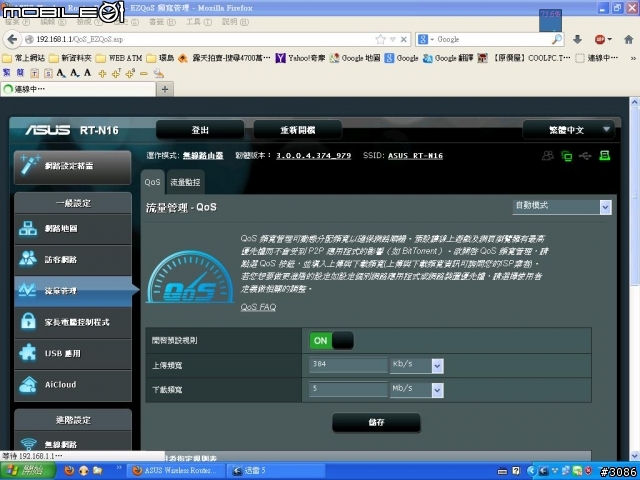Click the reboot button
The width and height of the screenshot is (640, 480).
pyautogui.click(x=298, y=130)
